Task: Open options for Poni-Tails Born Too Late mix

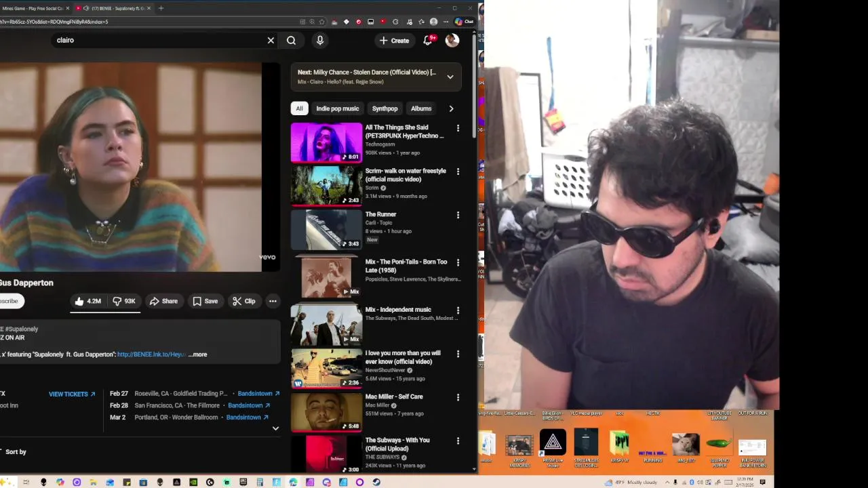Action: pos(458,262)
